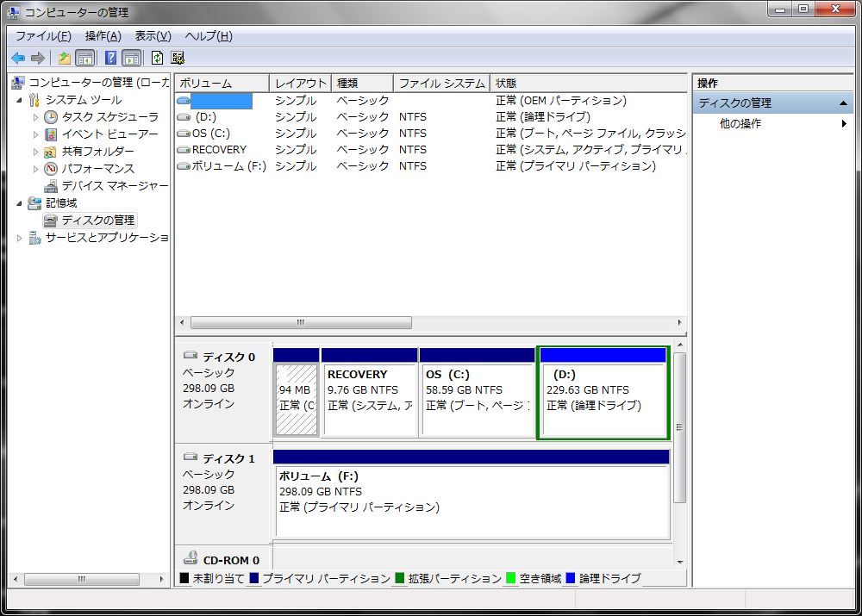Sort by the ボリューム column header
This screenshot has height=616, width=862.
tap(222, 83)
